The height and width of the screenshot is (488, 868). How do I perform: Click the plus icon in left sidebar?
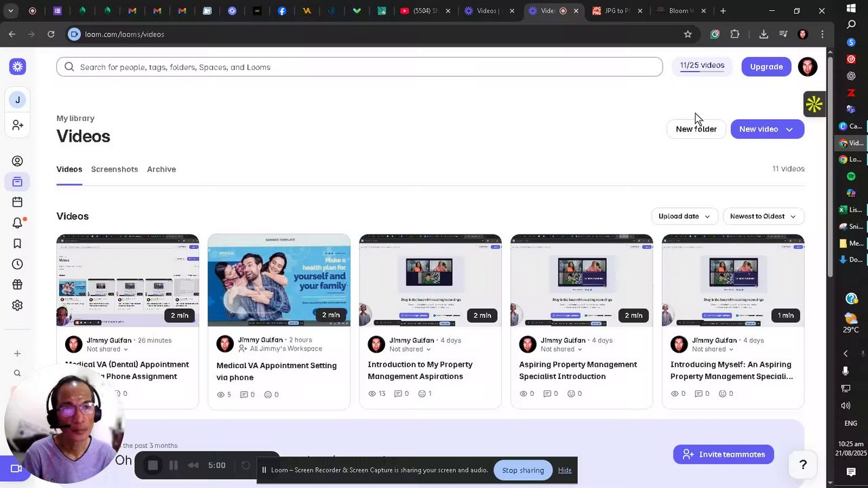tap(18, 353)
